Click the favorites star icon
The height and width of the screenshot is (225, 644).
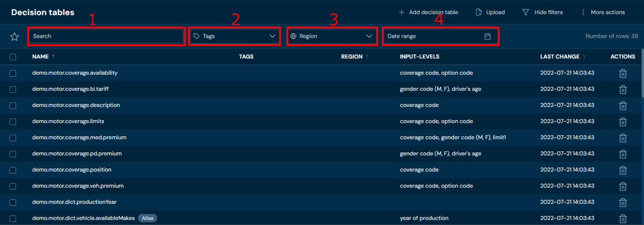click(15, 36)
